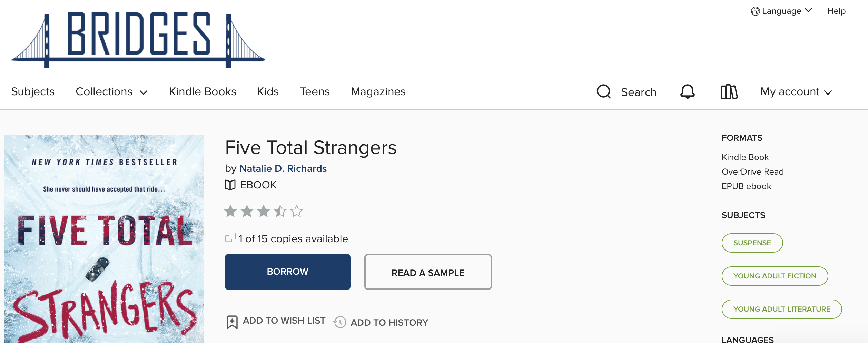Select the Suspense subject tag
Viewport: 868px width, 343px height.
(x=752, y=243)
